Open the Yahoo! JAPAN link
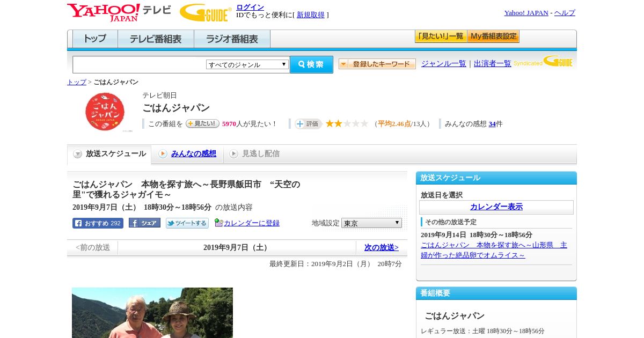 (526, 13)
